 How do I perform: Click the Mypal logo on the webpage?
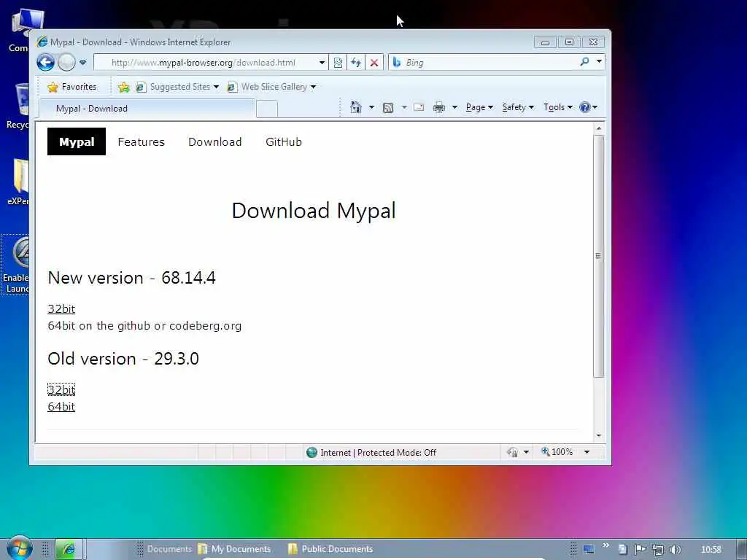pos(76,141)
